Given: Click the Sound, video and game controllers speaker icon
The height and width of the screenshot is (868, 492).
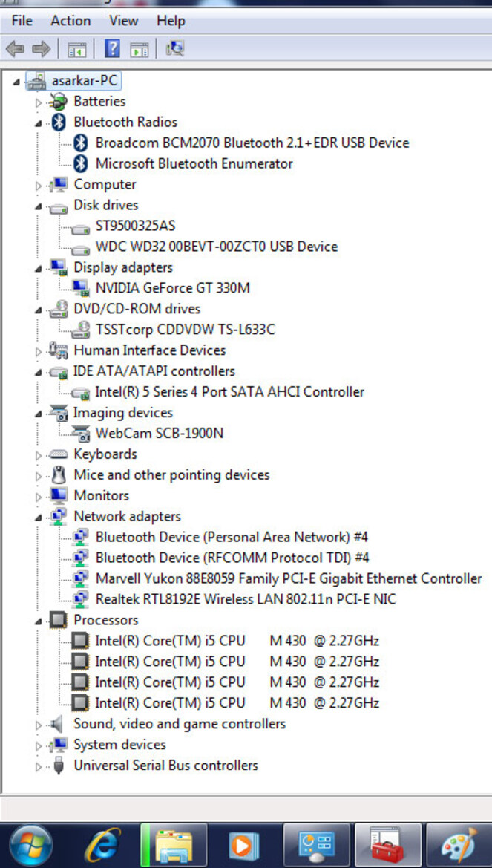Looking at the screenshot, I should [x=56, y=724].
